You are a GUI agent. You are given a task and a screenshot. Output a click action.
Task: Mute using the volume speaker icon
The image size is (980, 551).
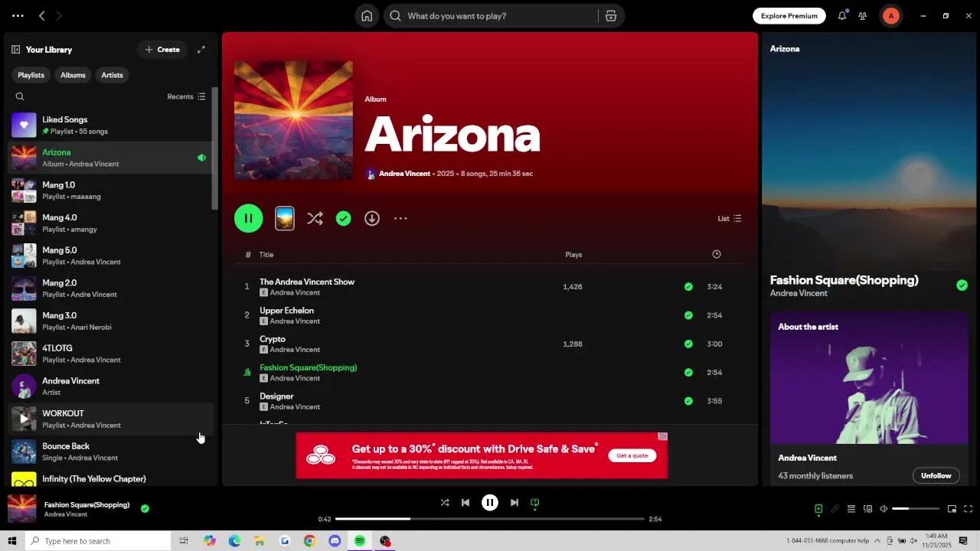click(x=884, y=509)
